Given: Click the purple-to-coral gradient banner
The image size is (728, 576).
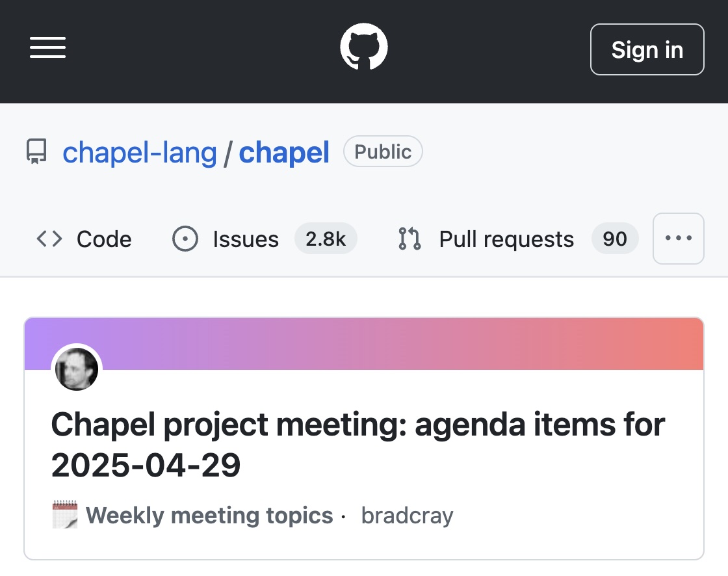Looking at the screenshot, I should (x=364, y=344).
